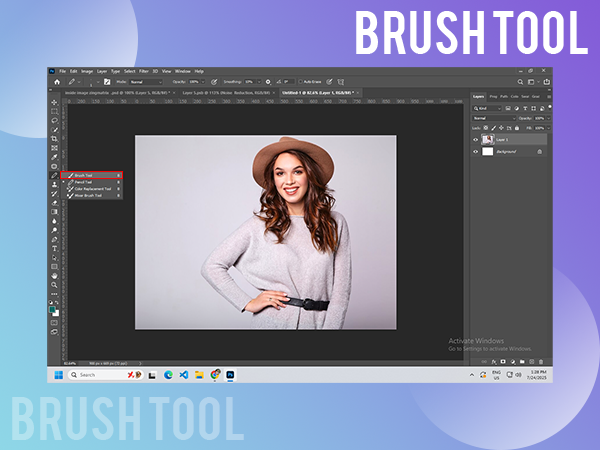Open the painting Mode dropdown in options bar
The image size is (600, 450).
[145, 82]
